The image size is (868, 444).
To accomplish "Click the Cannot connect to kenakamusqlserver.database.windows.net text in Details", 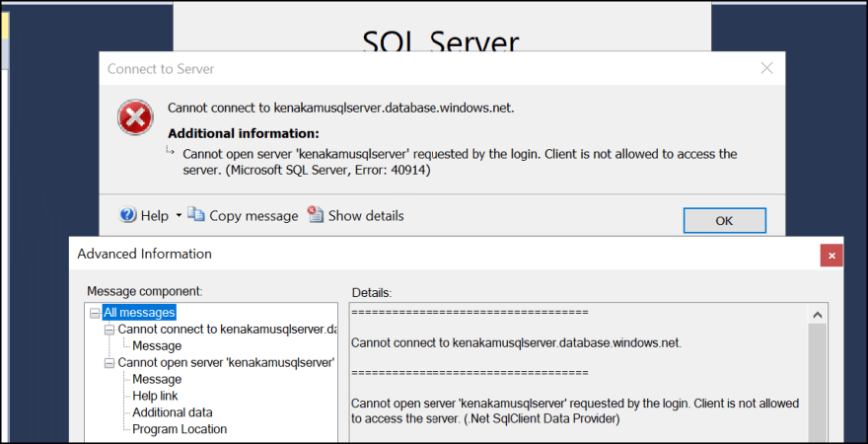I will point(517,342).
